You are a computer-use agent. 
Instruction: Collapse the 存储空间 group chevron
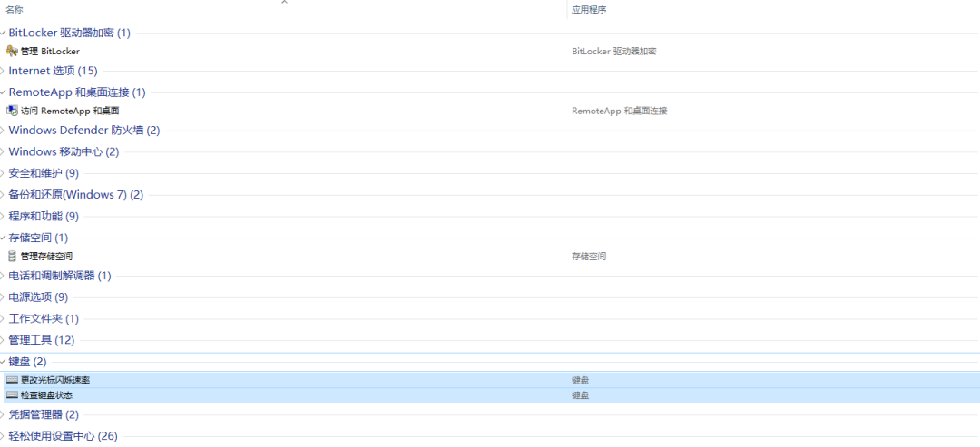(3, 238)
